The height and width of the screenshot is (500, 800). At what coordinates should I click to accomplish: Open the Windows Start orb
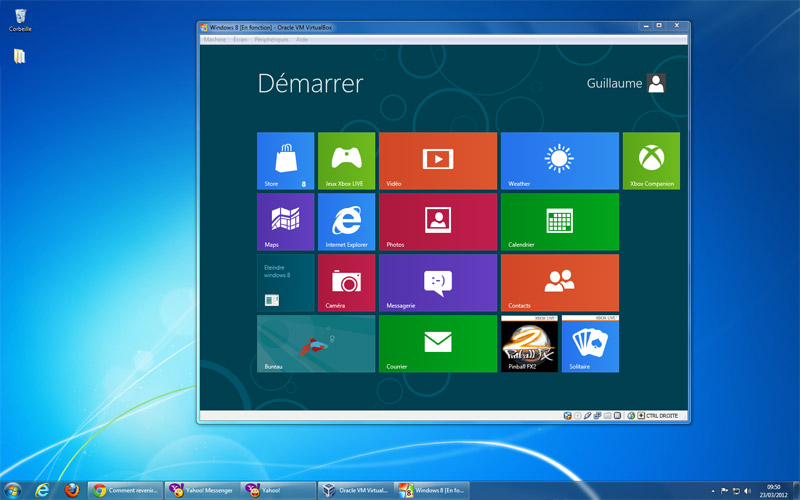point(12,490)
